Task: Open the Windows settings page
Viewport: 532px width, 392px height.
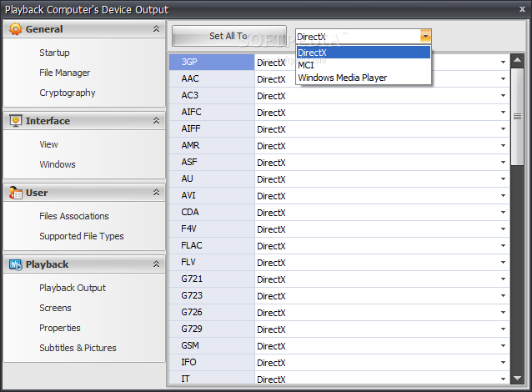Action: click(58, 164)
